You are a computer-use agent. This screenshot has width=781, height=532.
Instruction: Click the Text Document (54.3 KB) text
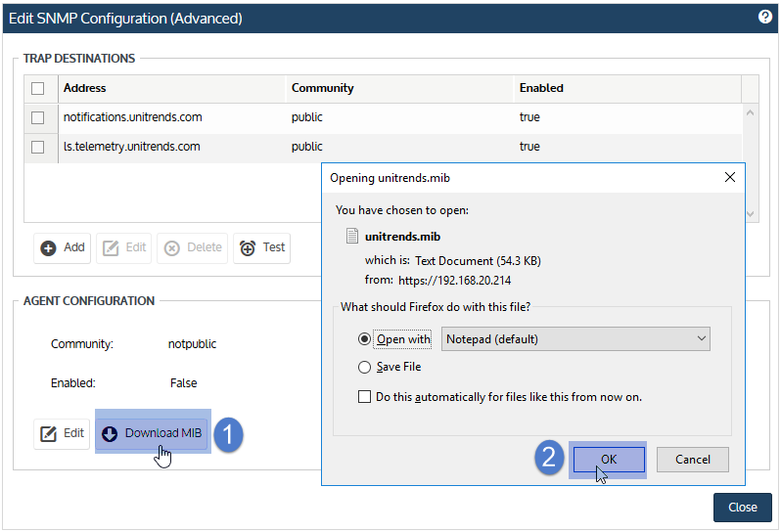(x=479, y=261)
